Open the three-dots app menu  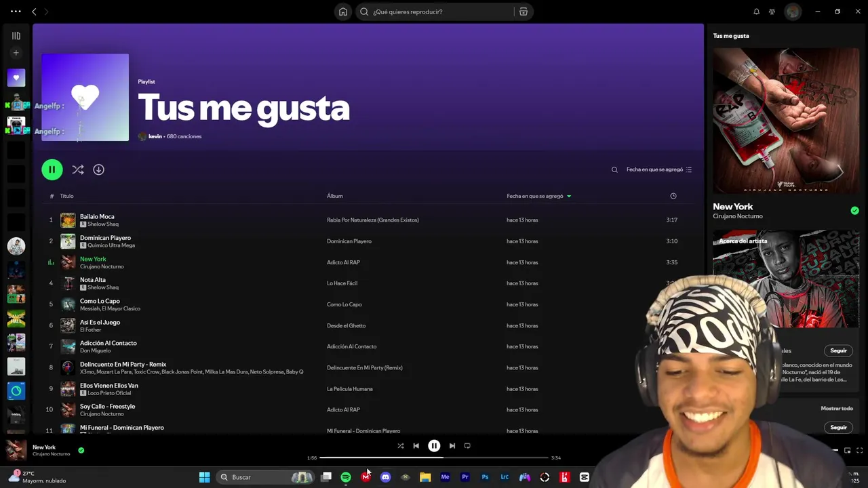pos(16,12)
